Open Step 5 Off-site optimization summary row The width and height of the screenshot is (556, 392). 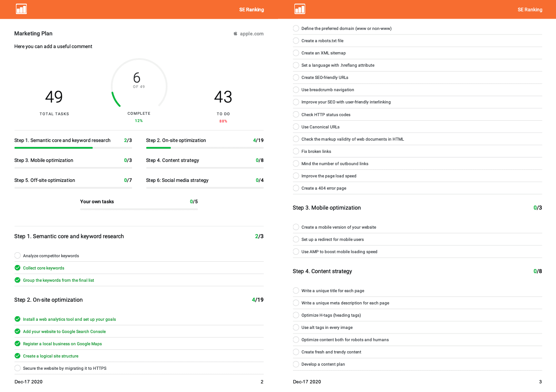click(73, 180)
